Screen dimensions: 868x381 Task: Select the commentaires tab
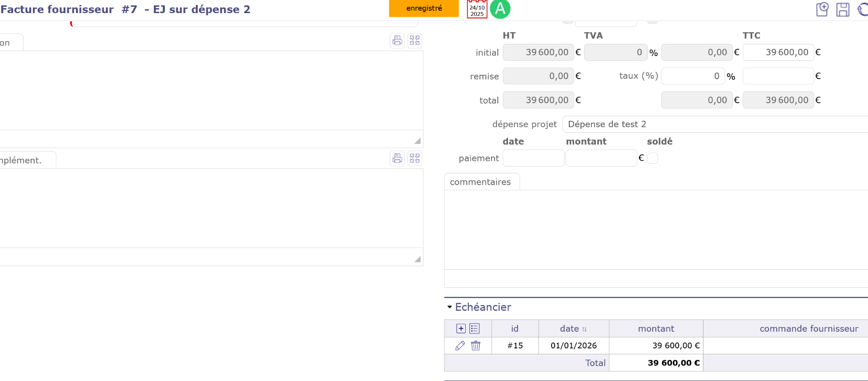point(481,182)
